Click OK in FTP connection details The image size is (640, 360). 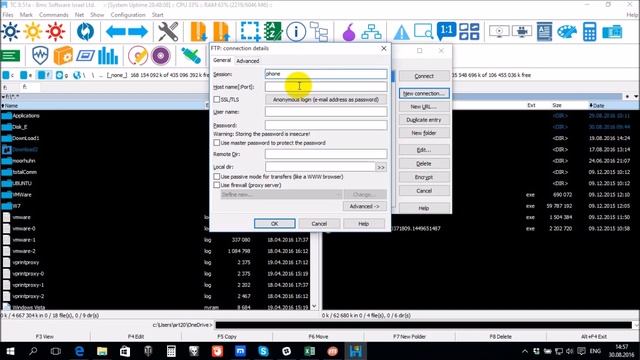274,224
